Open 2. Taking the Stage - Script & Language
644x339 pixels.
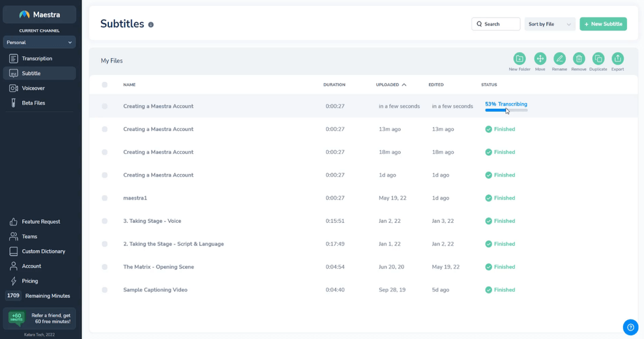[x=173, y=244]
